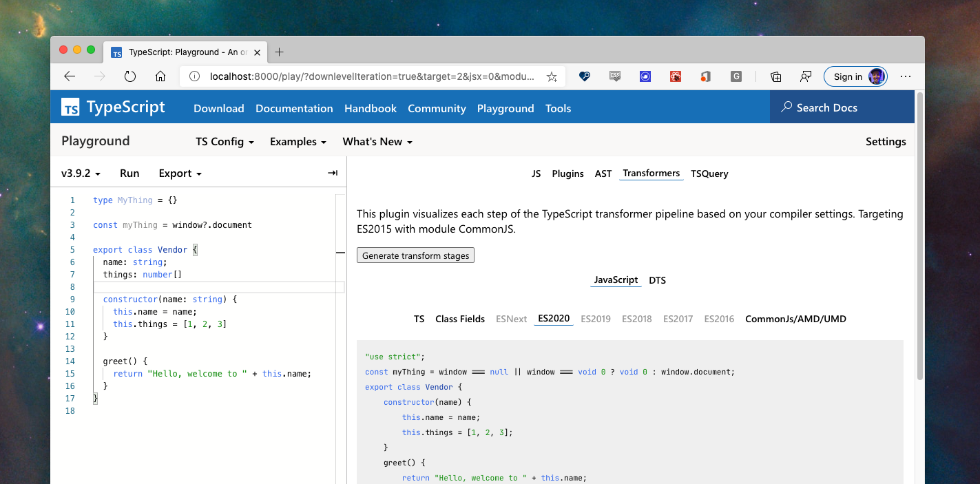The height and width of the screenshot is (484, 980).
Task: Switch to the TSQuery sidebar tab
Action: [x=709, y=173]
